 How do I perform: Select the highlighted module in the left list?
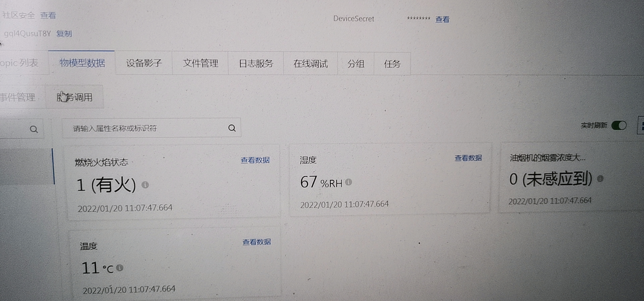point(27,166)
